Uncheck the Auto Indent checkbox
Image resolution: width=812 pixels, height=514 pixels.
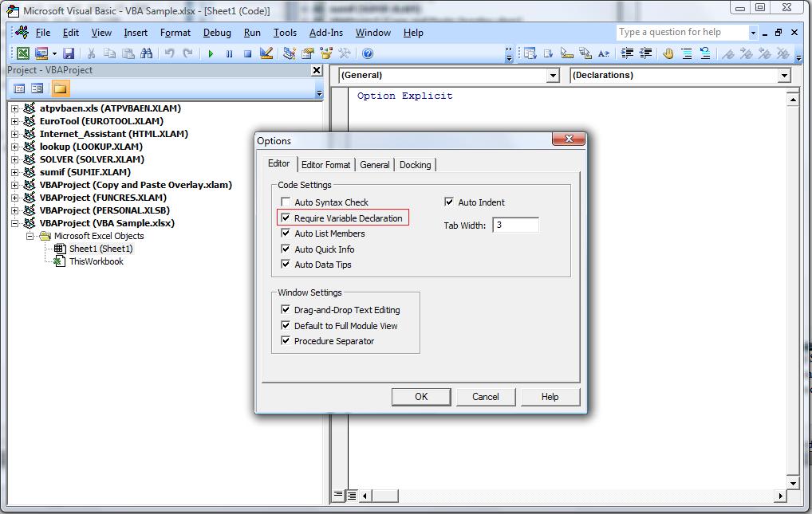[x=449, y=202]
